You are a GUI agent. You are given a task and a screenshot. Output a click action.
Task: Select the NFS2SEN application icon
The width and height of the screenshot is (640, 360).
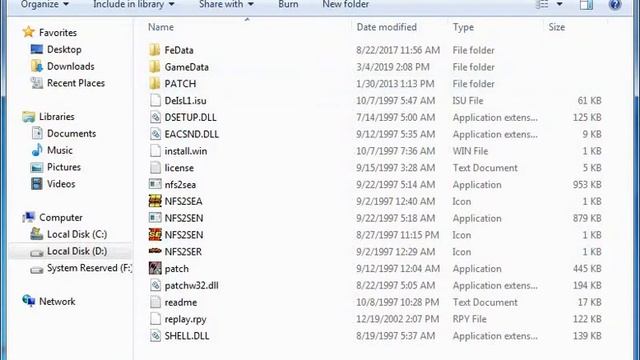(155, 218)
